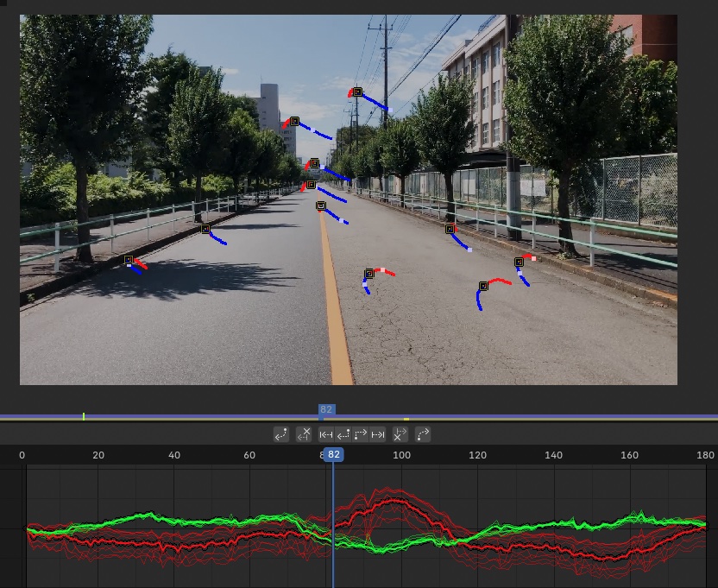The height and width of the screenshot is (588, 718).
Task: Jump to frame 100 on graph ruler
Action: tap(401, 455)
